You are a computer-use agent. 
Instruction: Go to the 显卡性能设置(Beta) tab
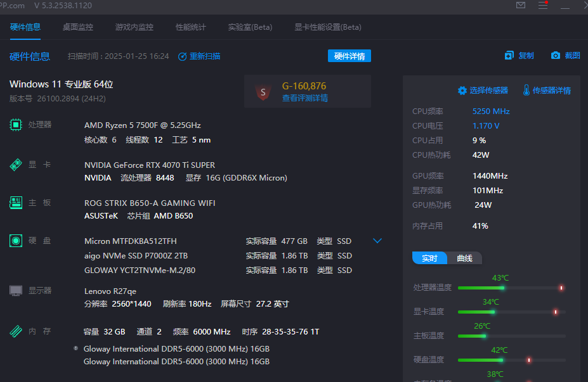click(x=327, y=27)
